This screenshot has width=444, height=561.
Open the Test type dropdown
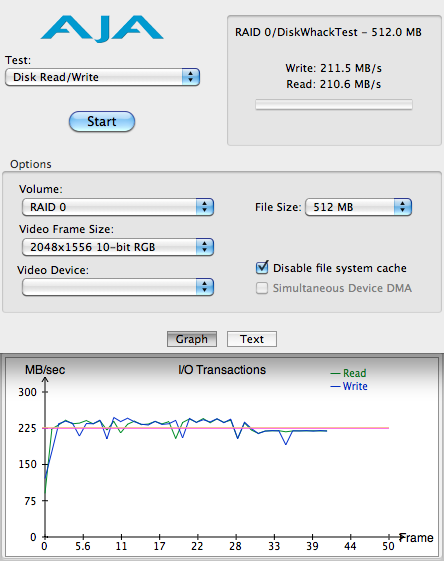click(102, 77)
